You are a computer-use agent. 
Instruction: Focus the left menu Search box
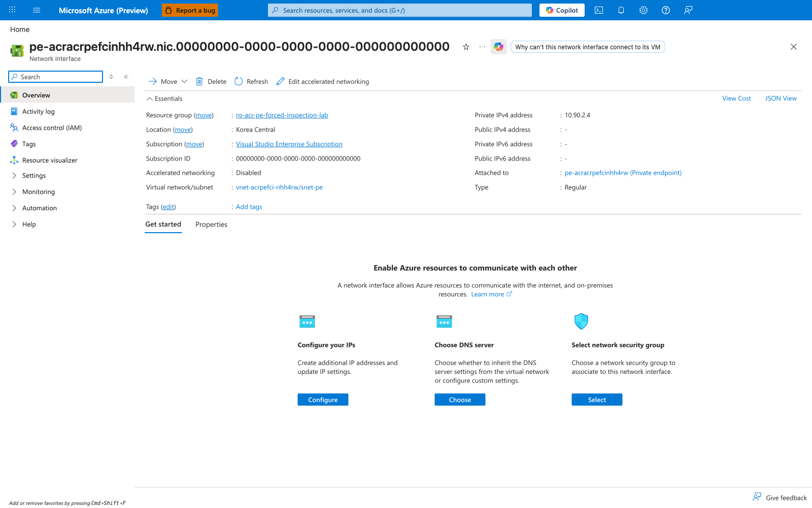(56, 77)
